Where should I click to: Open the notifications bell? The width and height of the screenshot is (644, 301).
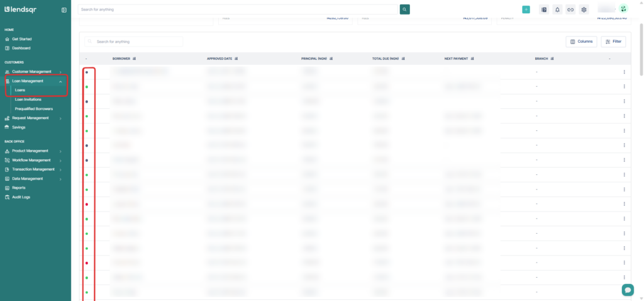click(557, 9)
